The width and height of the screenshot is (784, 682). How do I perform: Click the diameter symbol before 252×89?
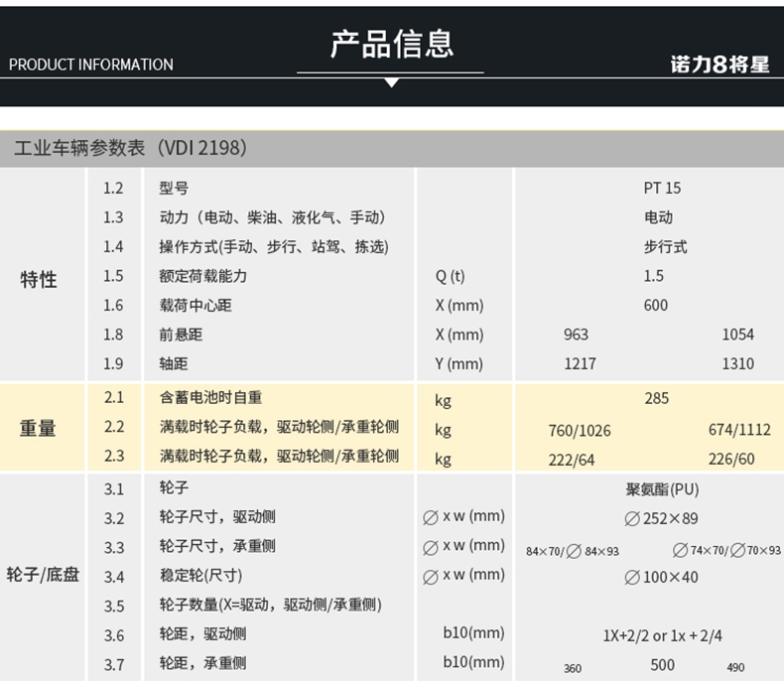click(631, 518)
